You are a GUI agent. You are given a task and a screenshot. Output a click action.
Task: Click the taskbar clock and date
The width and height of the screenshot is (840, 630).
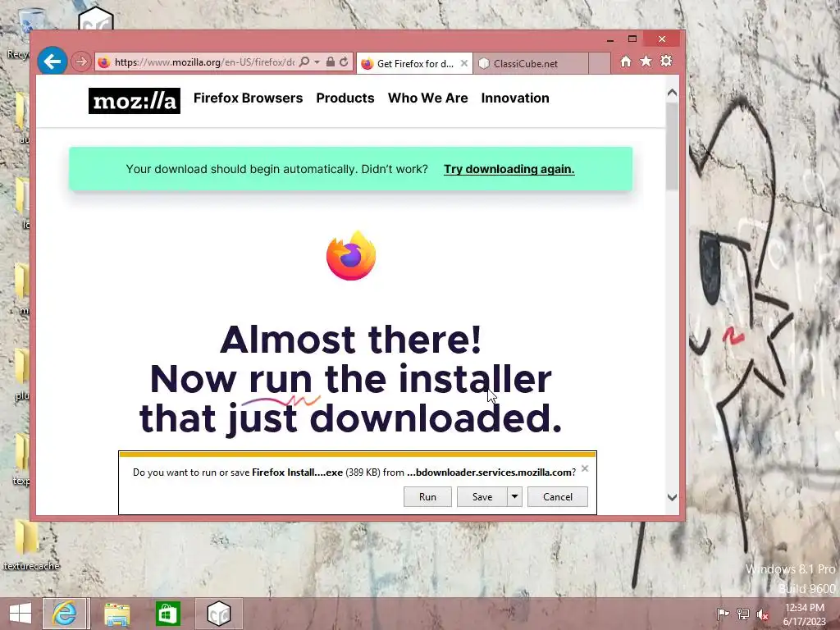coord(804,614)
